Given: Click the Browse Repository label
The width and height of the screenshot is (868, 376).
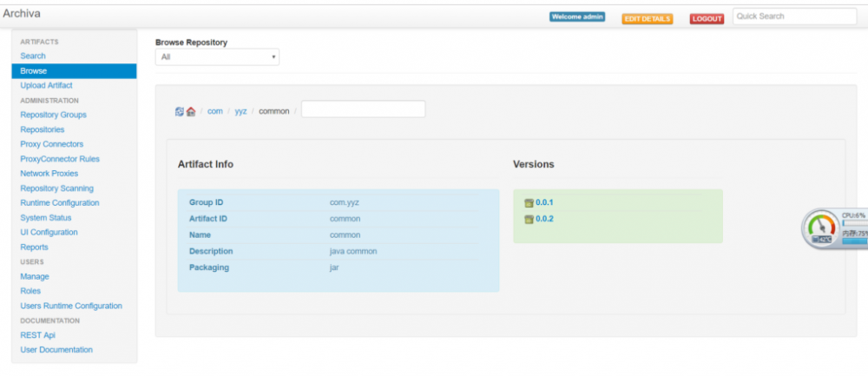Looking at the screenshot, I should (192, 42).
